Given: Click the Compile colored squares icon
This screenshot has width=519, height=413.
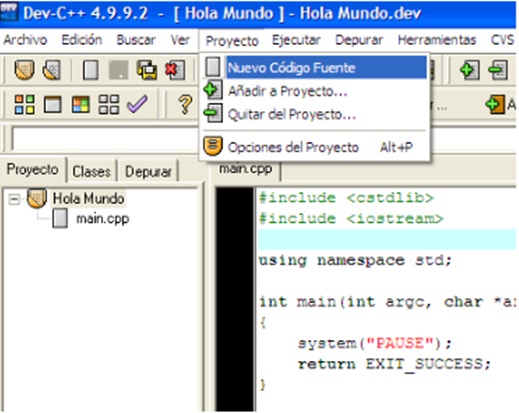Looking at the screenshot, I should tap(24, 104).
